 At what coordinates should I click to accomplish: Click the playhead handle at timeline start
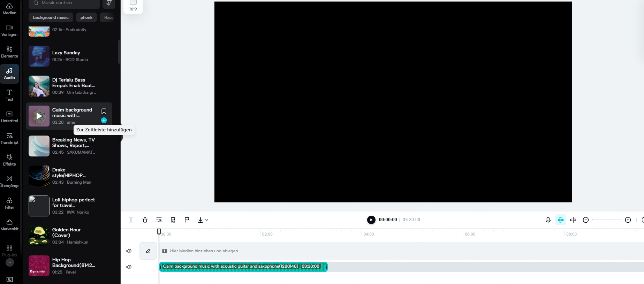pos(159,231)
